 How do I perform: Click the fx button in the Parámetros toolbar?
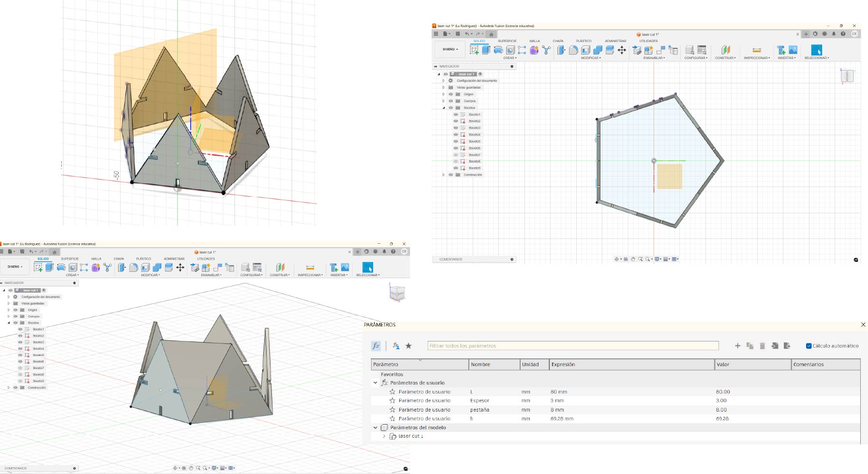pos(376,346)
